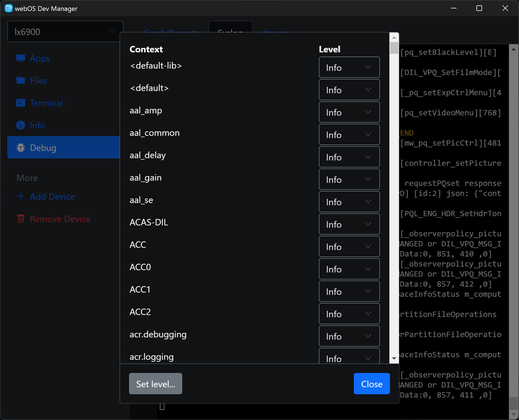Click the Debug bug icon
This screenshot has height=420, width=519.
21,148
